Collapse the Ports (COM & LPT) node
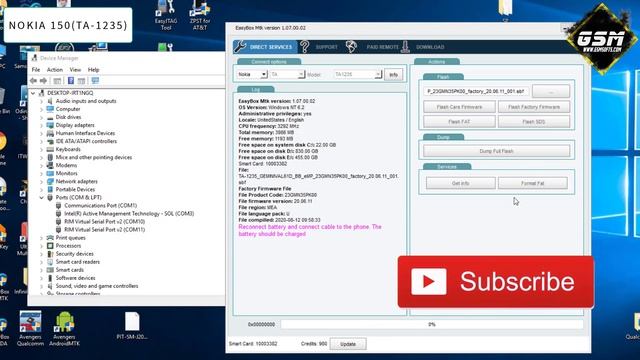Viewport: 640px width, 360px height. click(x=41, y=198)
